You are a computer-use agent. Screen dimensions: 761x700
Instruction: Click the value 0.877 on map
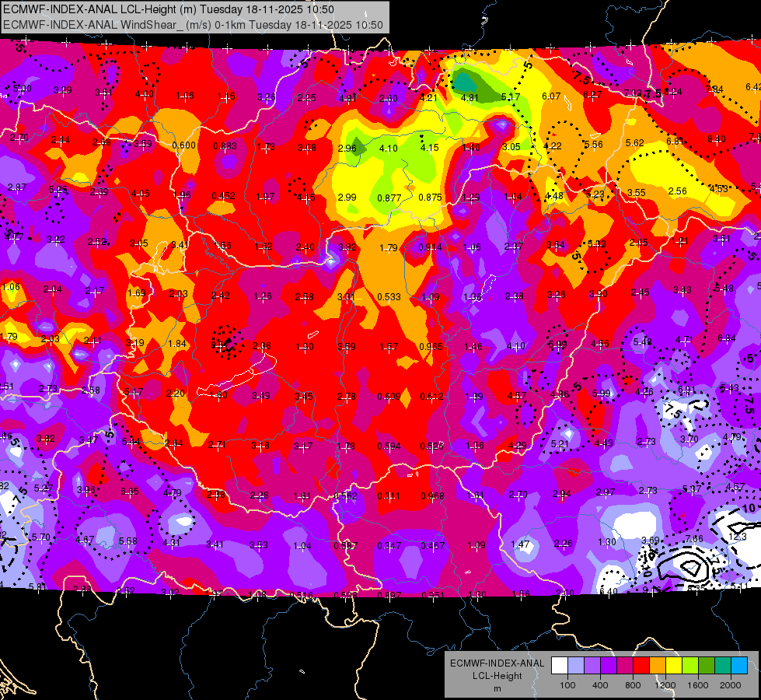(x=389, y=198)
